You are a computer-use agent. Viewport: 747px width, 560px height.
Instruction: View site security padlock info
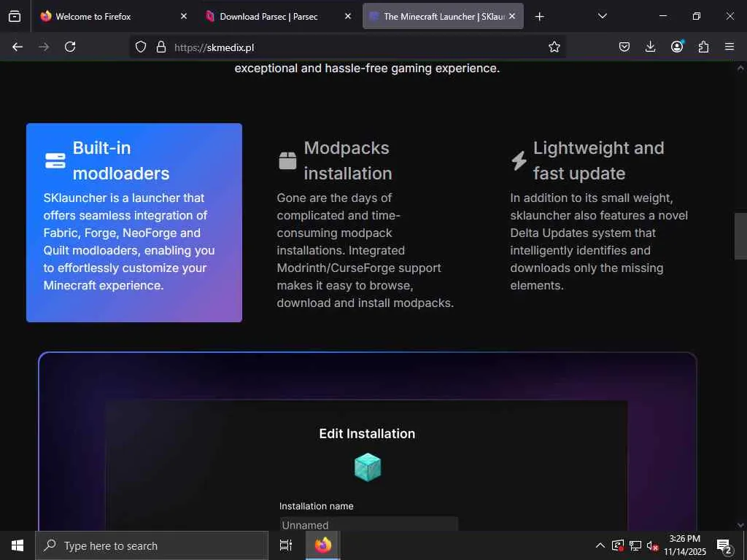[161, 47]
